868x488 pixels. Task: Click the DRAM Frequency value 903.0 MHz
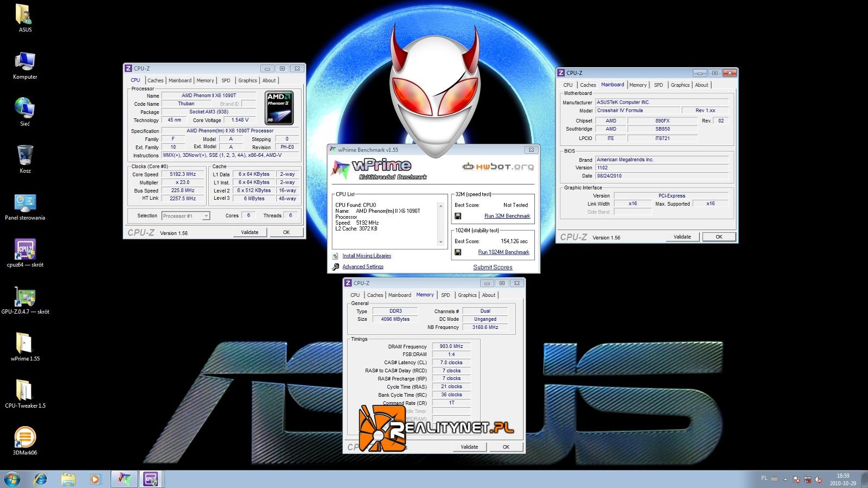tap(451, 346)
